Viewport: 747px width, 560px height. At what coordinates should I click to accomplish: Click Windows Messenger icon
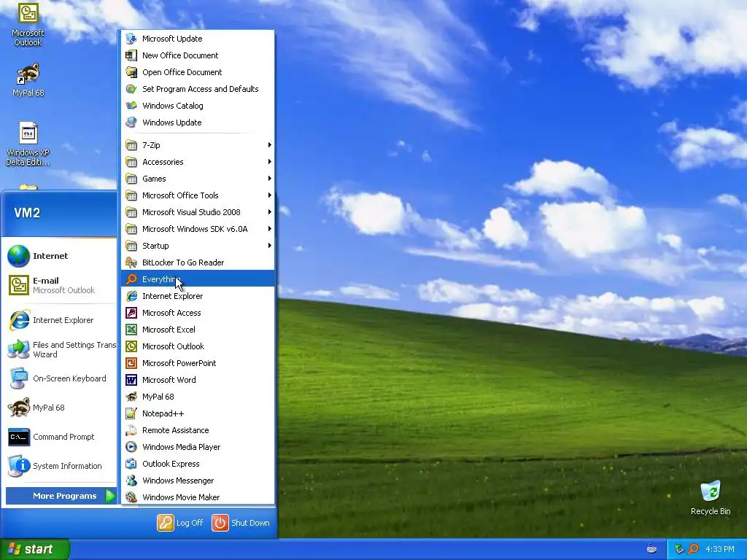point(131,481)
